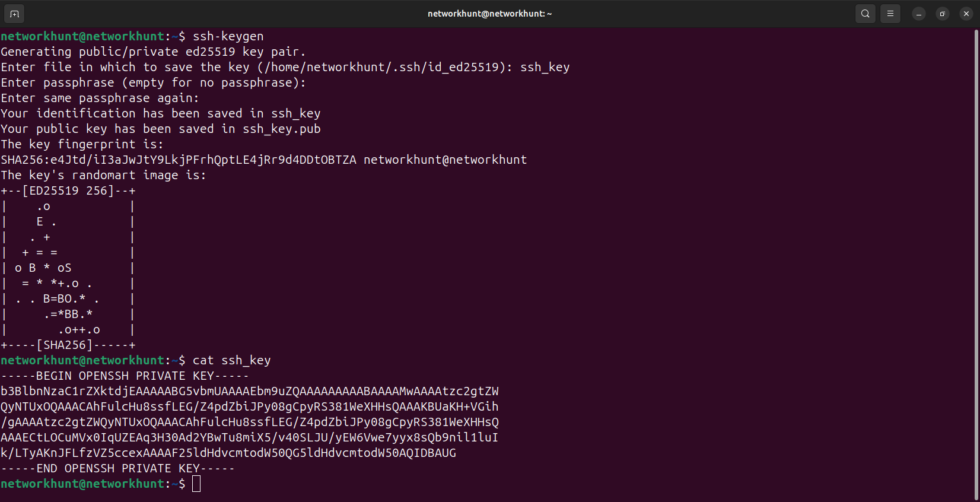Image resolution: width=980 pixels, height=502 pixels.
Task: Click the ED25519 256 randomart header
Action: pyautogui.click(x=68, y=191)
